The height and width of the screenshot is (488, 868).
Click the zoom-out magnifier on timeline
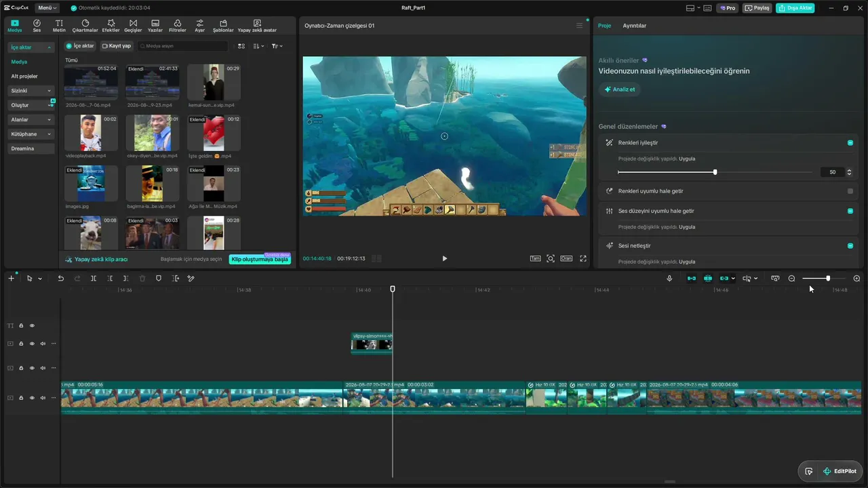click(791, 279)
